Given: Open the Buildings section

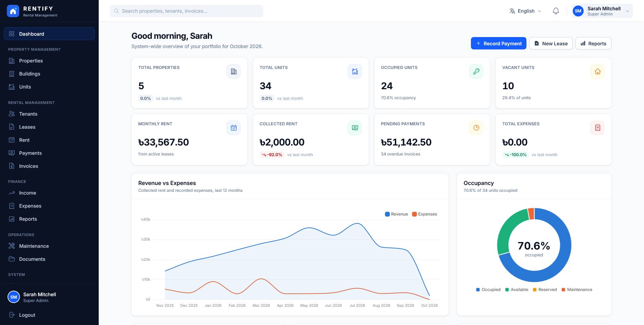Looking at the screenshot, I should (x=49, y=74).
